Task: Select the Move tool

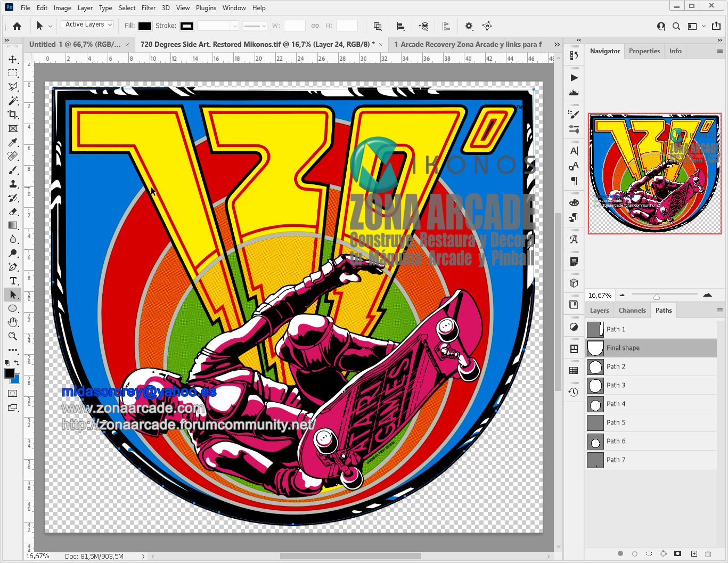Action: (13, 59)
